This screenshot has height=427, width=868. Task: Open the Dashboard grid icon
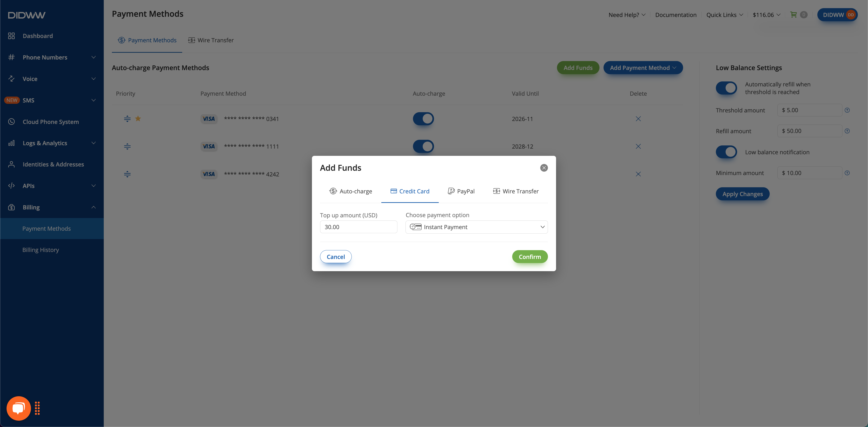[x=12, y=36]
